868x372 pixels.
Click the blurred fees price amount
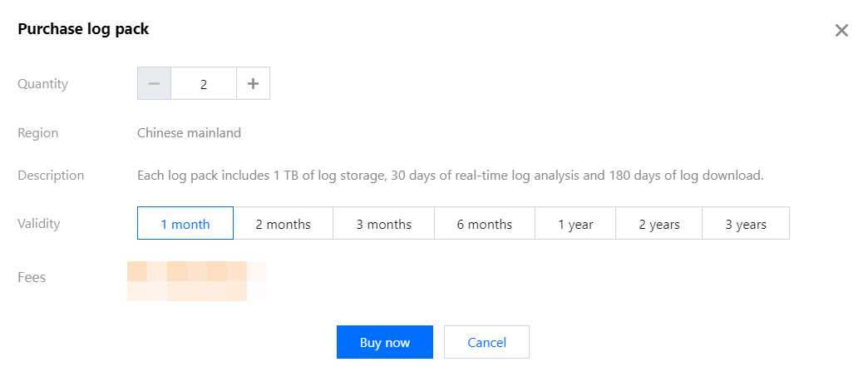pos(196,280)
